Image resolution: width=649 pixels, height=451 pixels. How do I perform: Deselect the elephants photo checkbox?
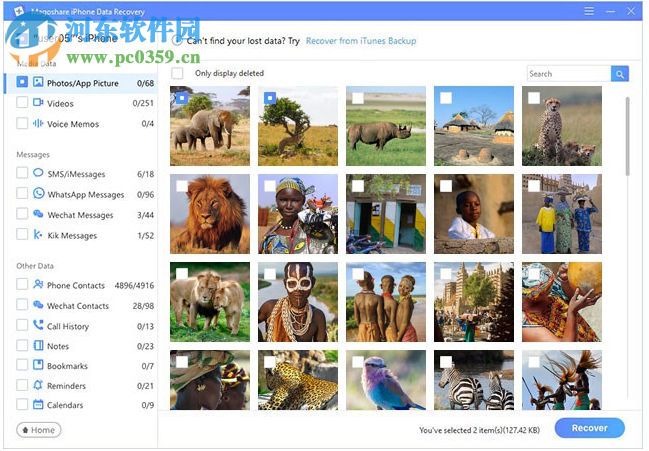point(182,98)
